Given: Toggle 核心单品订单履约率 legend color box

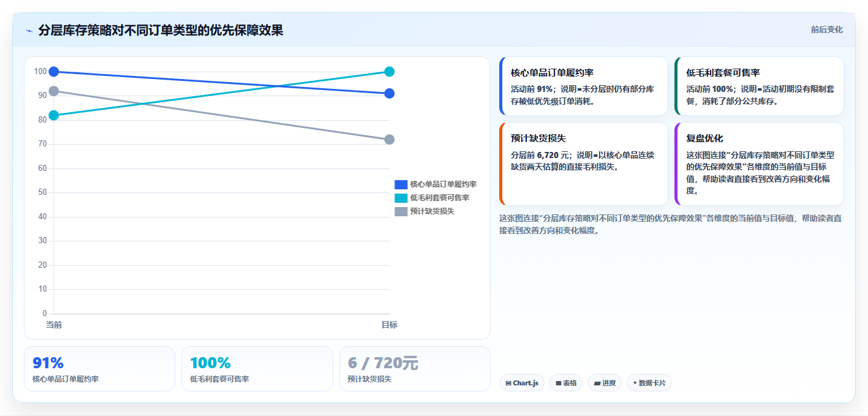Looking at the screenshot, I should (401, 184).
